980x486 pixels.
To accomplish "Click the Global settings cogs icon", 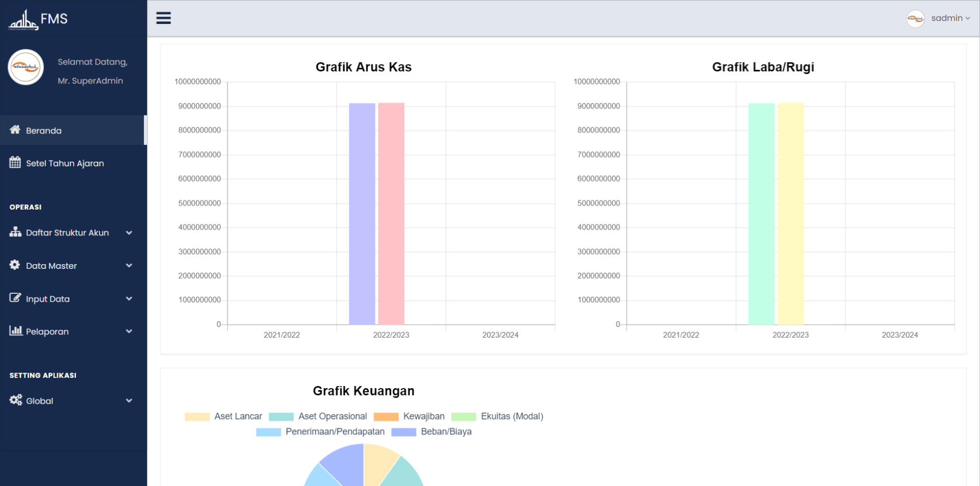I will click(16, 400).
